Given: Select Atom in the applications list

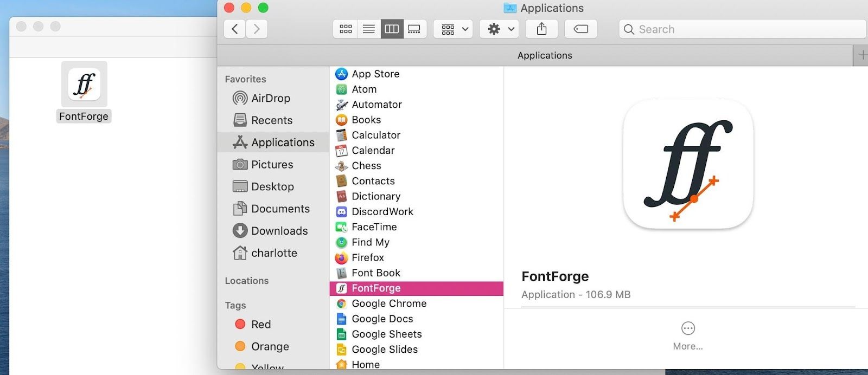Looking at the screenshot, I should point(416,89).
